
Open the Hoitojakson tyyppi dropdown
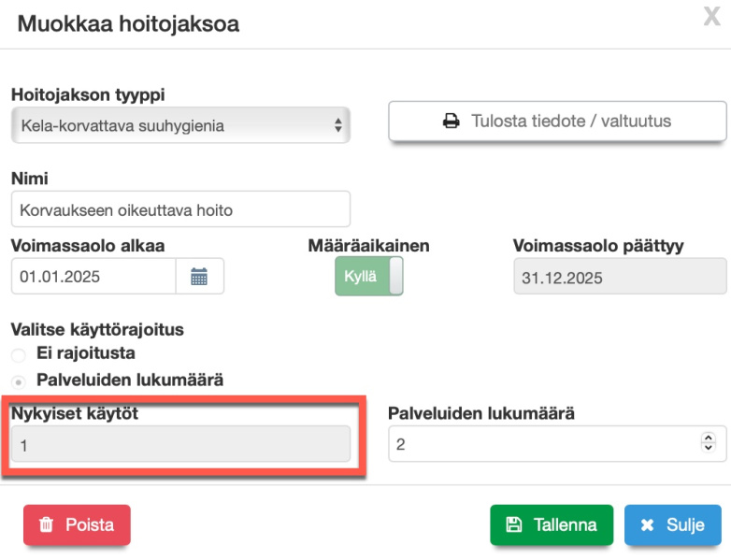click(x=179, y=125)
